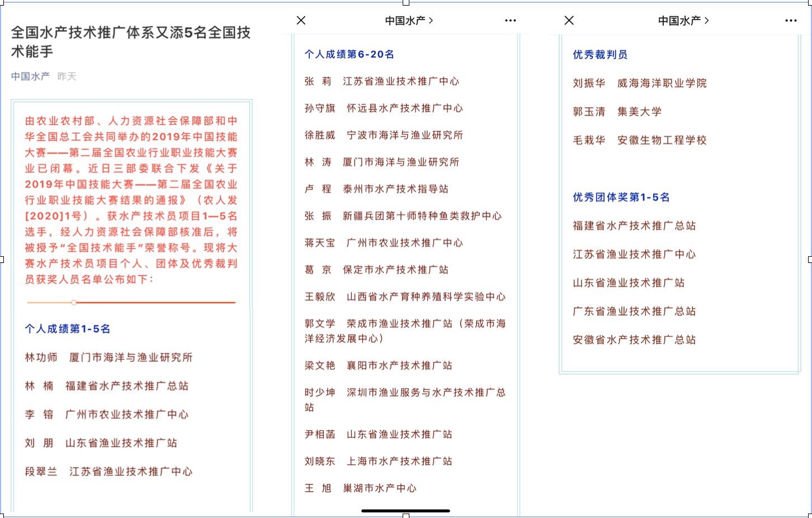Viewport: 812px width, 518px height.
Task: Select the 昨天 publish date text
Action: (67, 76)
